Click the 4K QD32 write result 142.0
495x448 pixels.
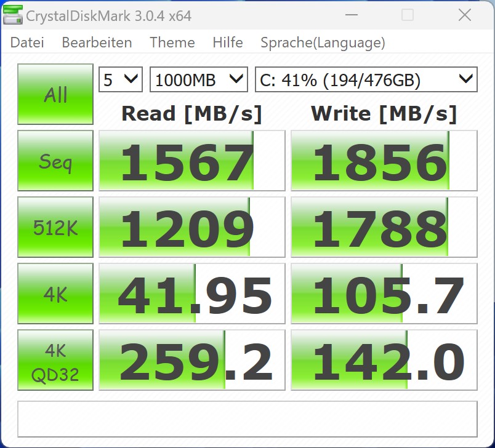[x=384, y=360]
